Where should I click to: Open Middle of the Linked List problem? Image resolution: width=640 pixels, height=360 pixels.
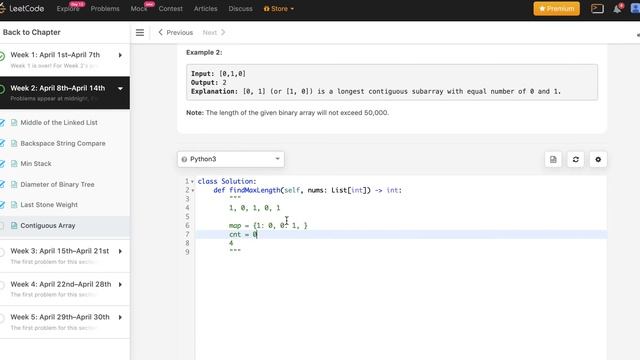(x=59, y=122)
